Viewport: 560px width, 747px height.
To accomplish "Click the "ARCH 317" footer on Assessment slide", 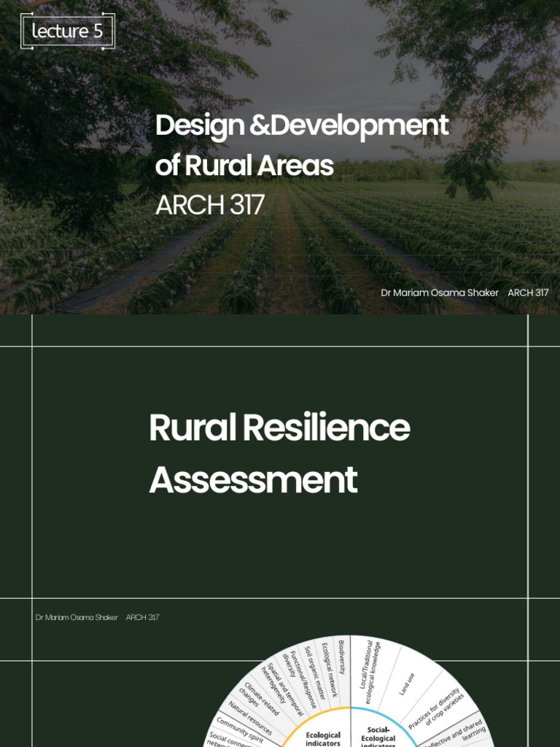I will point(142,617).
